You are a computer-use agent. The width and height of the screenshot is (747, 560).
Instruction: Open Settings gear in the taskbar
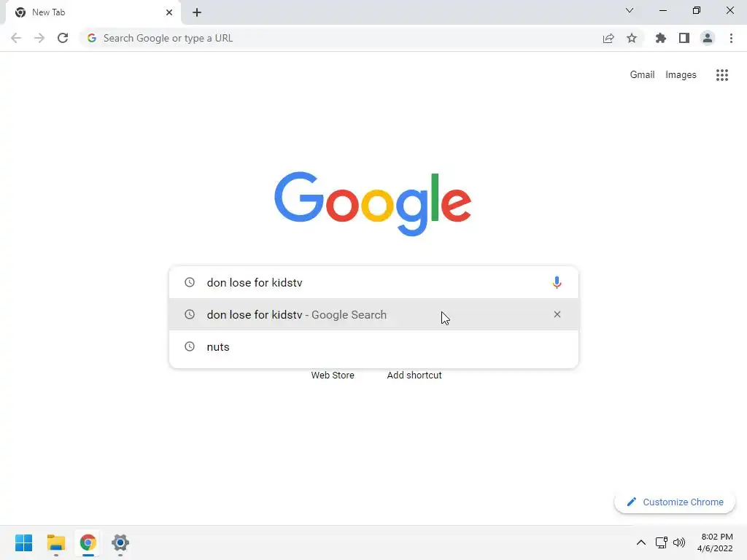tap(120, 542)
